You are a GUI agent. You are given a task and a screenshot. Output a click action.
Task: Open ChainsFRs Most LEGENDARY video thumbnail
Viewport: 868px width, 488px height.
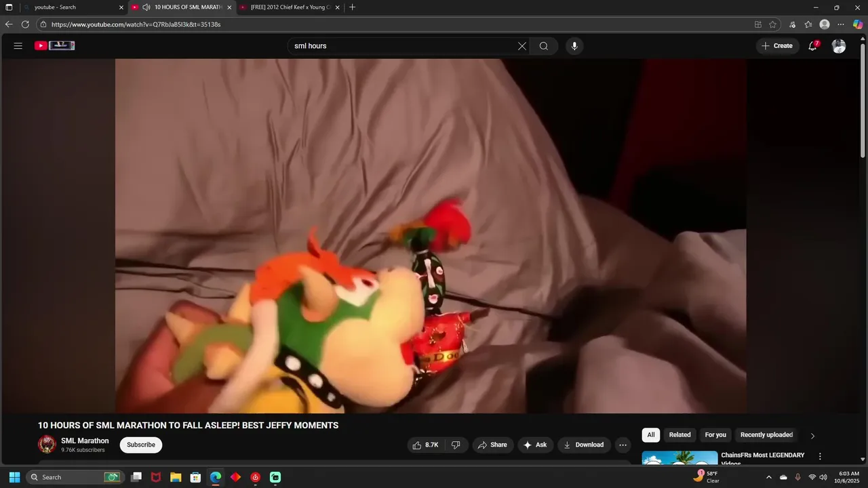click(x=679, y=457)
